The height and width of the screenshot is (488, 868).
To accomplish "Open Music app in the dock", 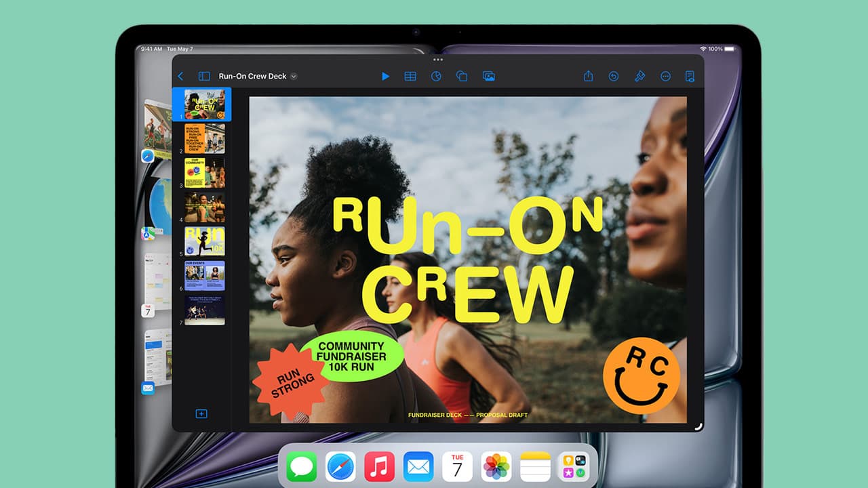I will [380, 466].
